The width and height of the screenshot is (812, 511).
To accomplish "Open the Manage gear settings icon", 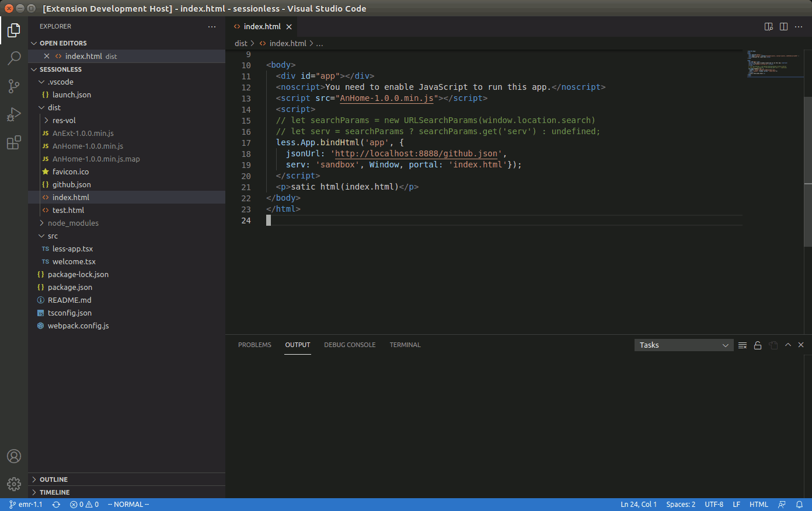I will pos(14,484).
